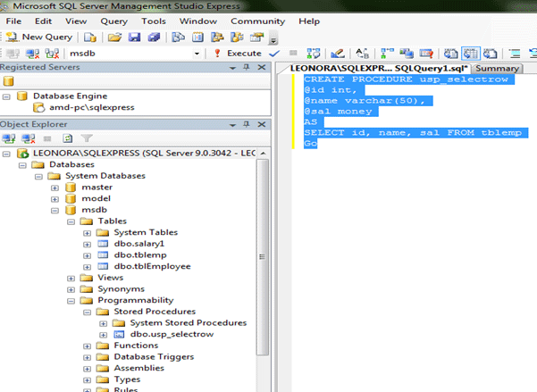Click the Comment out selected lines icon
Image resolution: width=537 pixels, height=392 pixels.
tap(515, 54)
